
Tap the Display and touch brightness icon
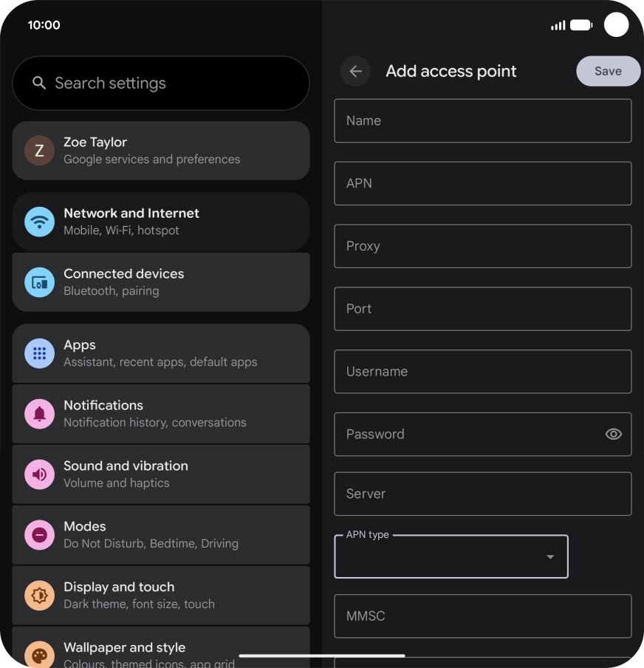[40, 595]
